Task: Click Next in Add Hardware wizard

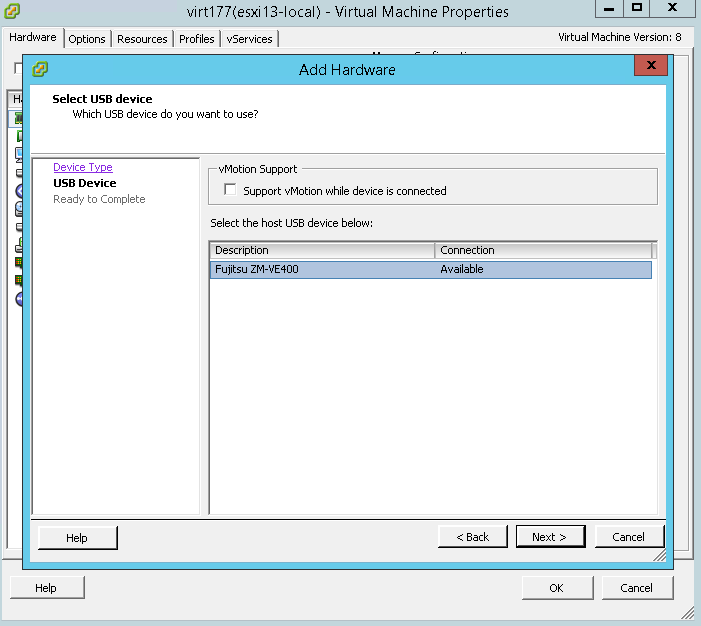Action: pyautogui.click(x=550, y=537)
